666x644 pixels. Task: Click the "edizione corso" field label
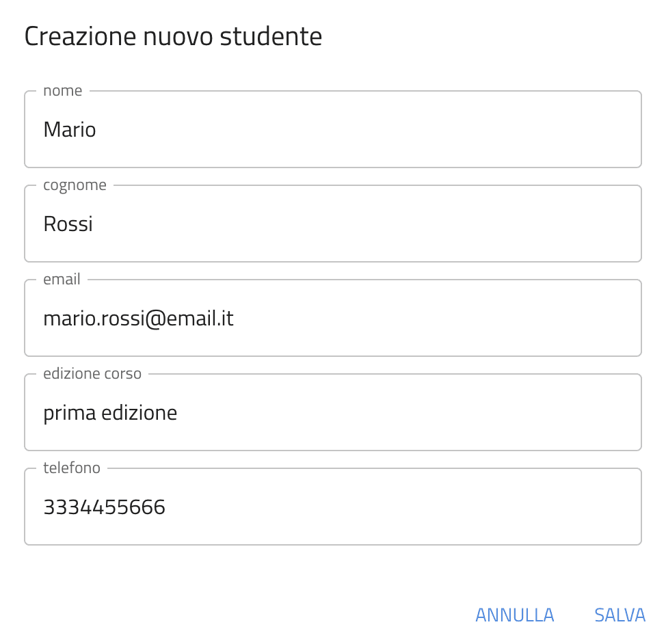pos(92,374)
